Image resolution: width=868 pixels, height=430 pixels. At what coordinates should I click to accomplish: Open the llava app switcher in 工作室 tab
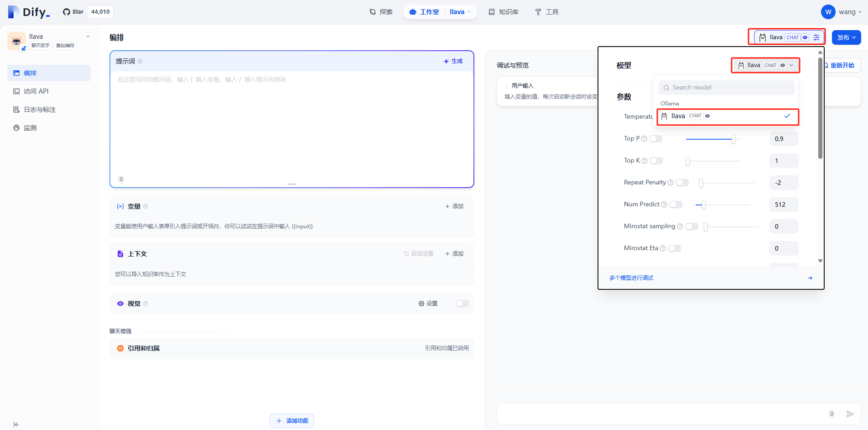point(460,12)
